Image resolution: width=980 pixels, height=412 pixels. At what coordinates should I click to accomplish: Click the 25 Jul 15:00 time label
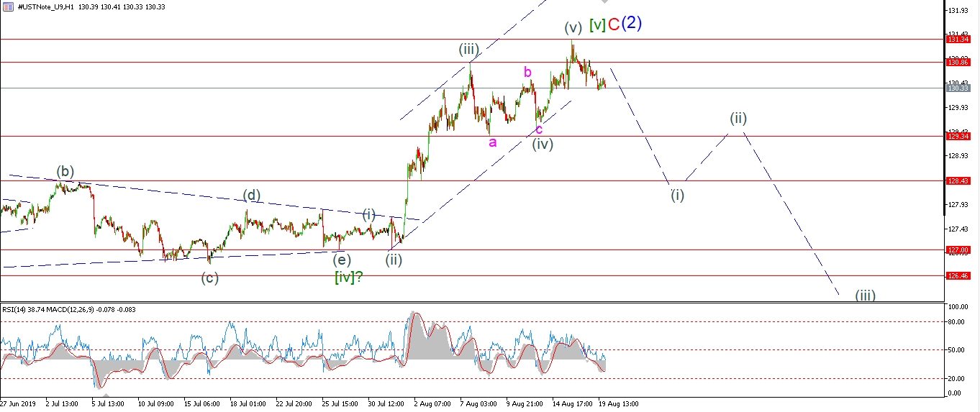pyautogui.click(x=340, y=403)
